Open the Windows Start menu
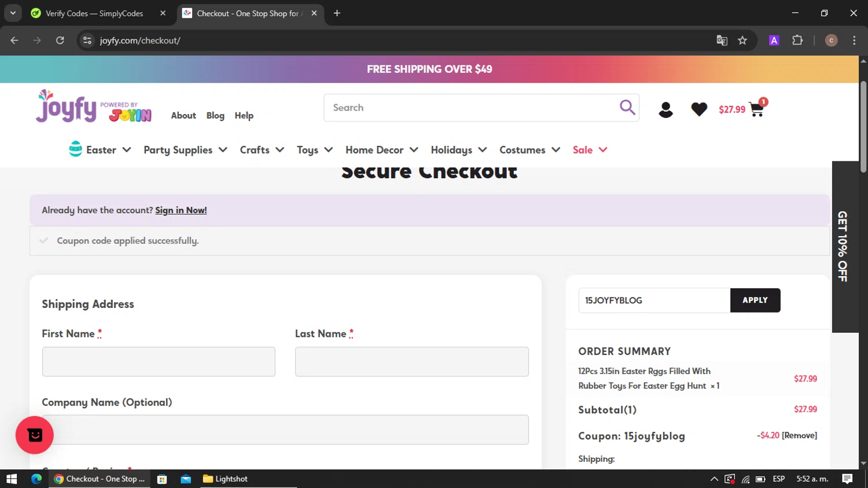The width and height of the screenshot is (868, 488). click(12, 479)
